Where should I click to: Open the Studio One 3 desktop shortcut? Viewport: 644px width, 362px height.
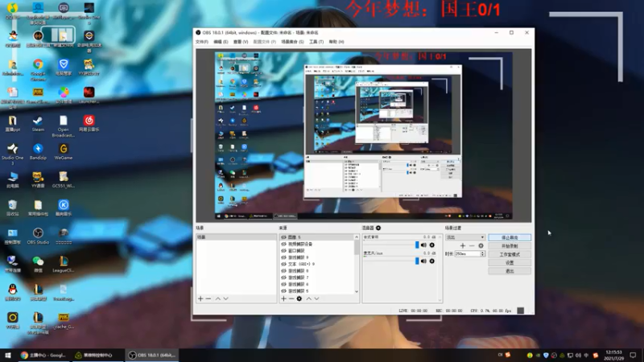[x=12, y=154]
